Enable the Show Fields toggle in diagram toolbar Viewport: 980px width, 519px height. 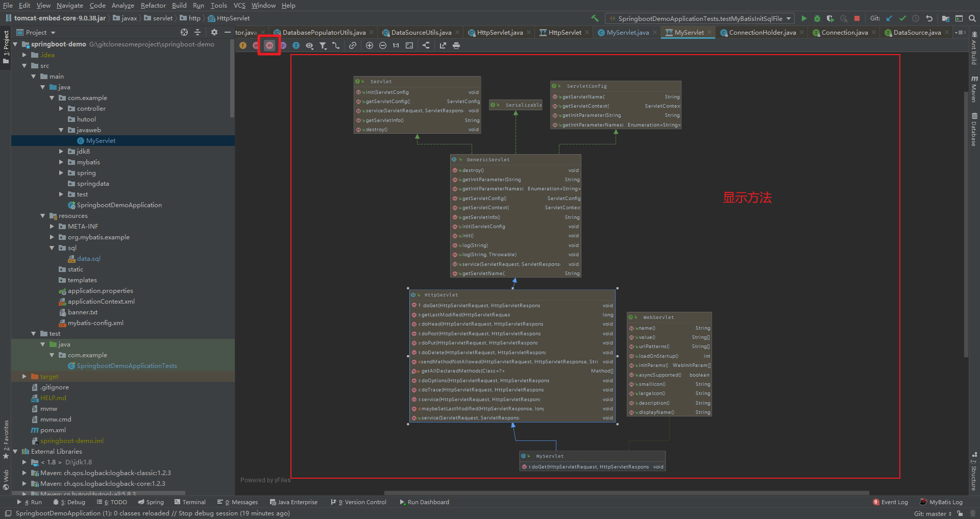click(243, 45)
